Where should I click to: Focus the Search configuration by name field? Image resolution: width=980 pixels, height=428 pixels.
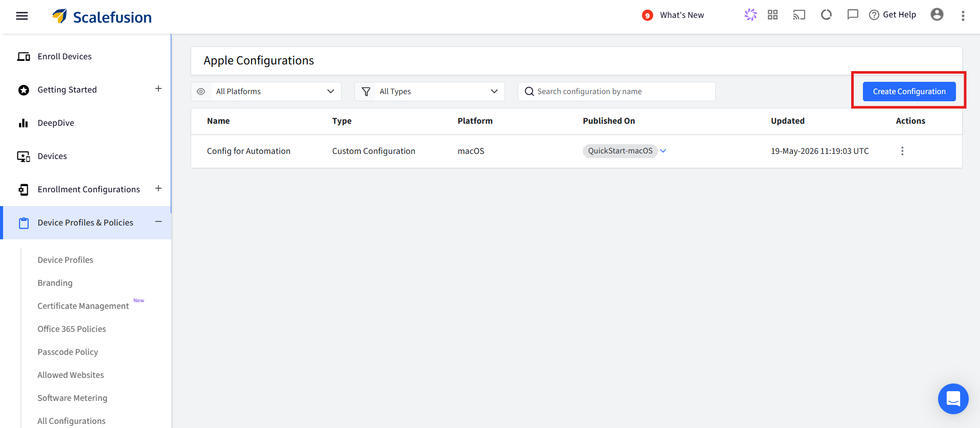click(x=617, y=92)
